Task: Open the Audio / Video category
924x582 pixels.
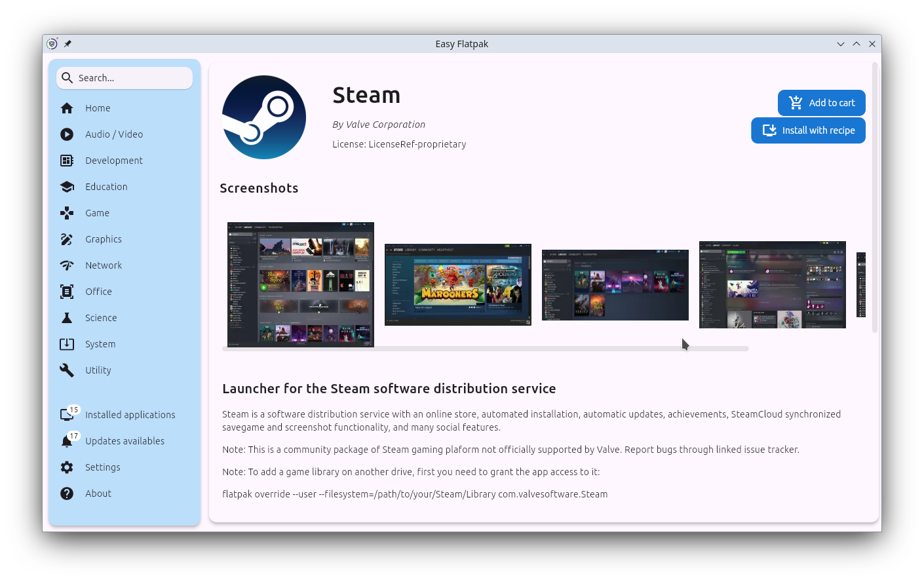Action: pos(114,134)
